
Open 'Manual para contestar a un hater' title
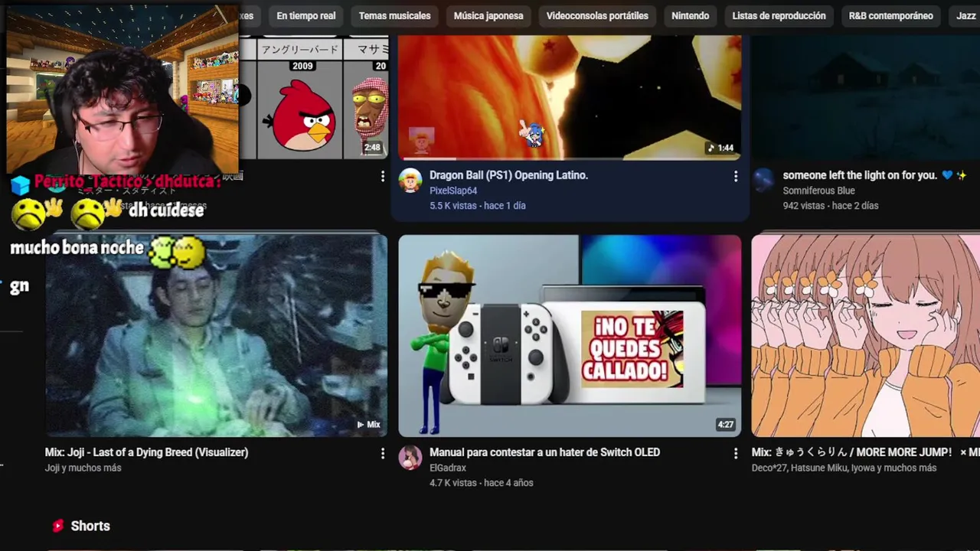pyautogui.click(x=544, y=452)
